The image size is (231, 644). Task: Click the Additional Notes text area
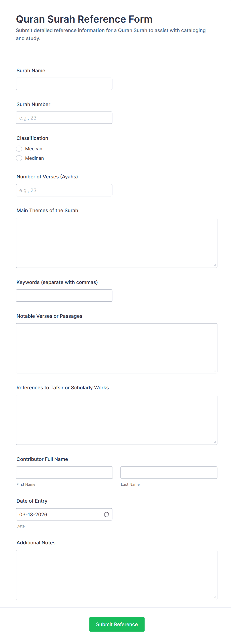click(116, 575)
